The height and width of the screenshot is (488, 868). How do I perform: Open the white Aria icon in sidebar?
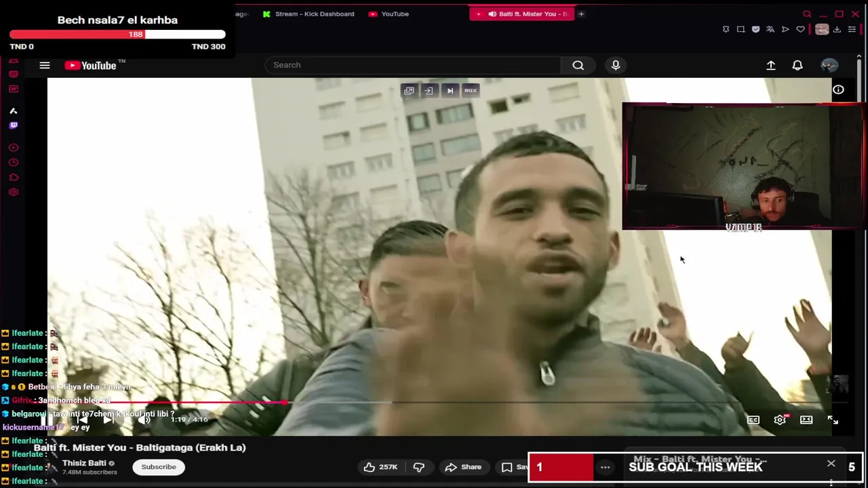point(13,110)
